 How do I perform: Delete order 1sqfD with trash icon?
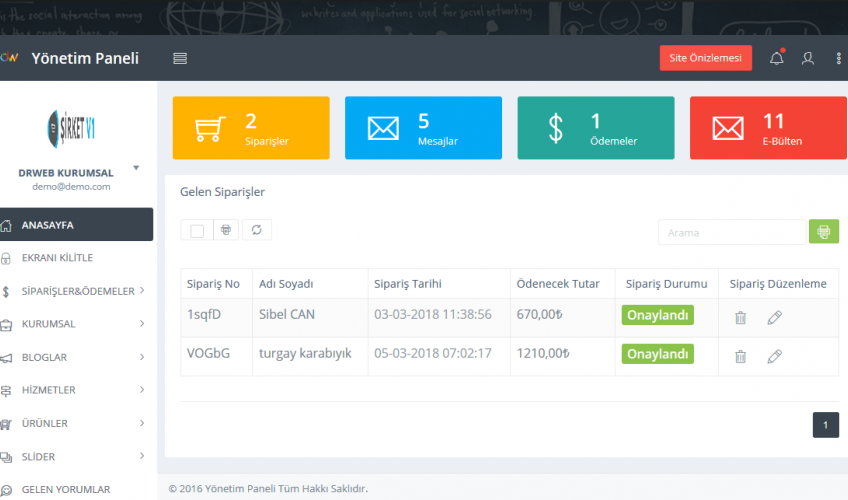[x=740, y=318]
